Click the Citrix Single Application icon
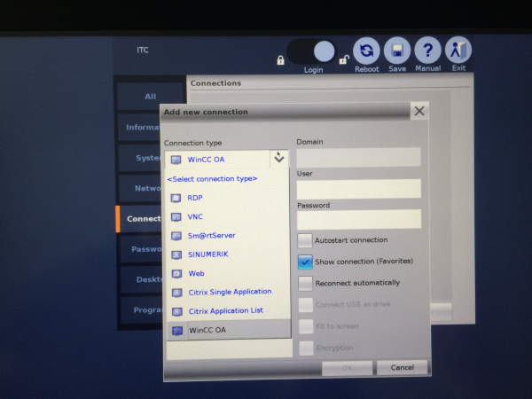The height and width of the screenshot is (399, 532). 177,293
